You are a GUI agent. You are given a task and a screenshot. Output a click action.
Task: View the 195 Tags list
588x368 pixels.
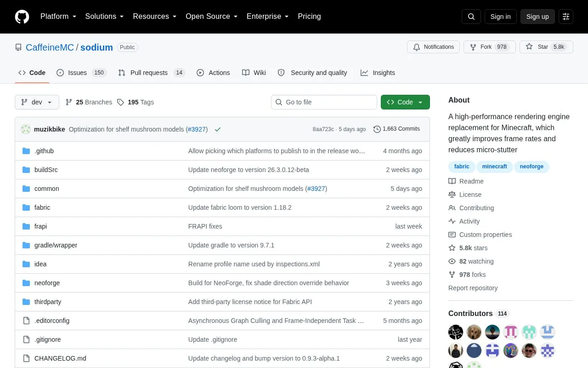[x=135, y=102]
